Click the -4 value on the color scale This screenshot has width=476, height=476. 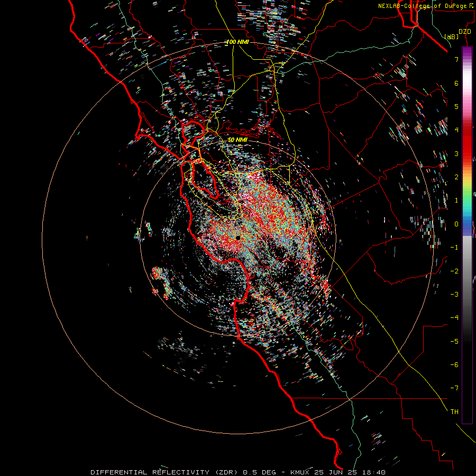pyautogui.click(x=454, y=317)
